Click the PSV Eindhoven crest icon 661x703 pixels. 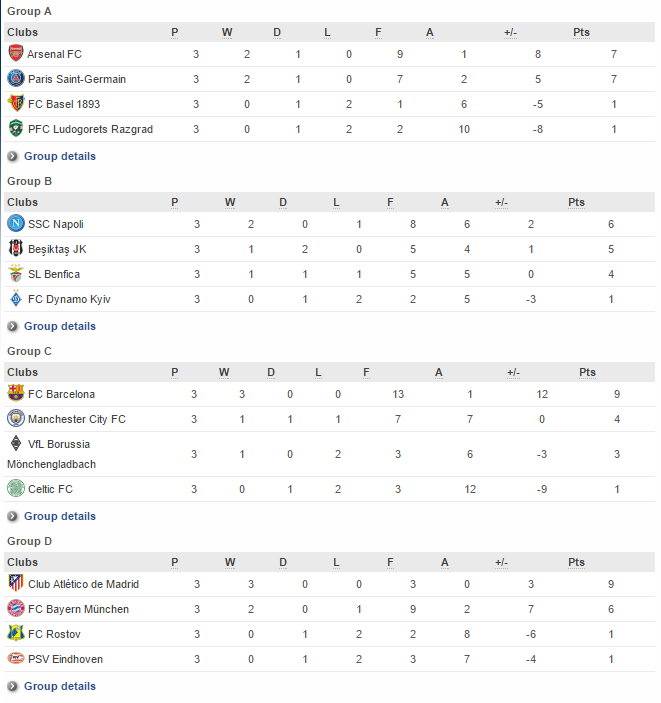pos(16,659)
